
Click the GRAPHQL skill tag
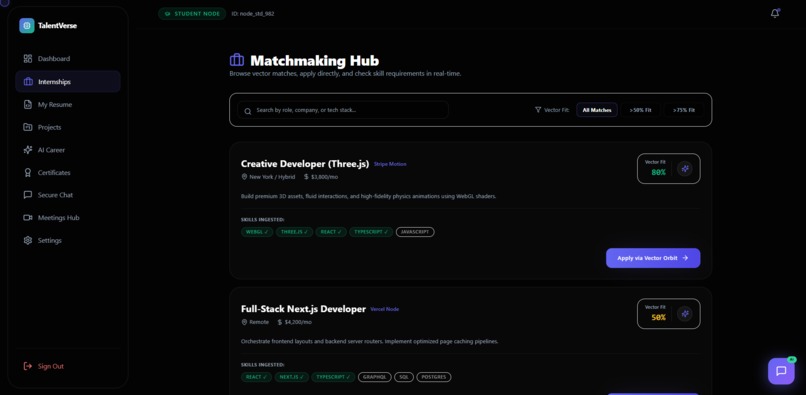374,377
